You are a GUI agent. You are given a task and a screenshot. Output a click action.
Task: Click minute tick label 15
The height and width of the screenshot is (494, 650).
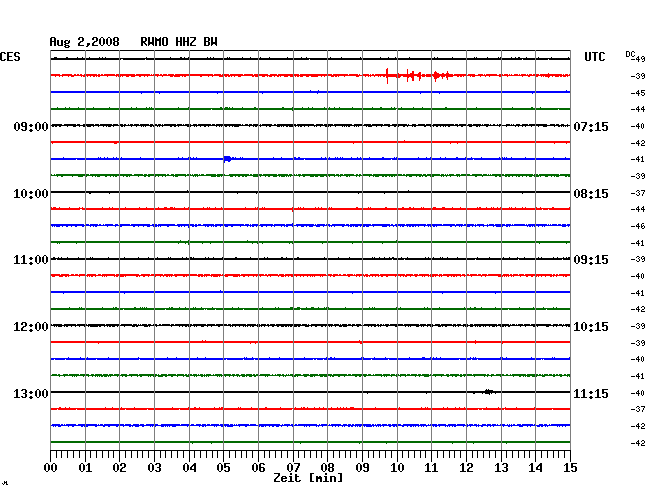[570, 467]
